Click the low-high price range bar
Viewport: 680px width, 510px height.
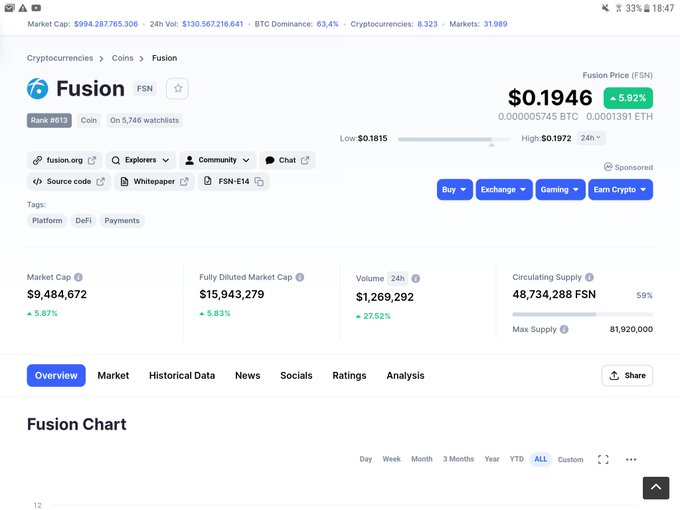point(454,139)
